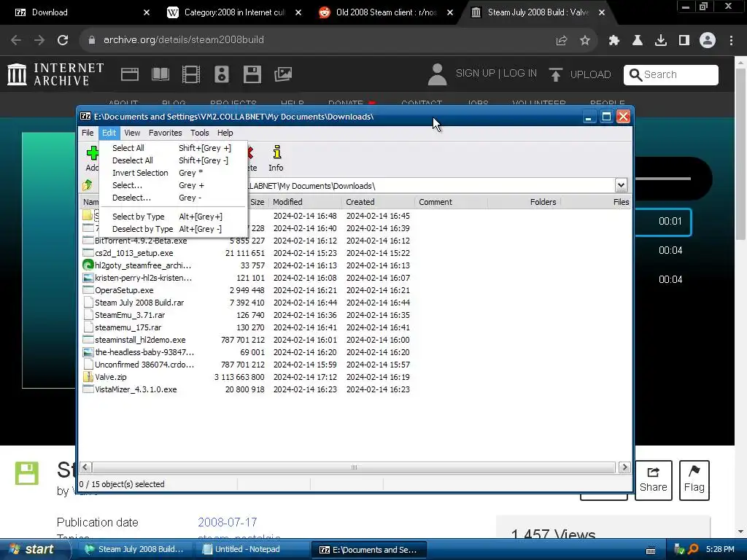Choose the Deselect... menu entry

point(171,198)
